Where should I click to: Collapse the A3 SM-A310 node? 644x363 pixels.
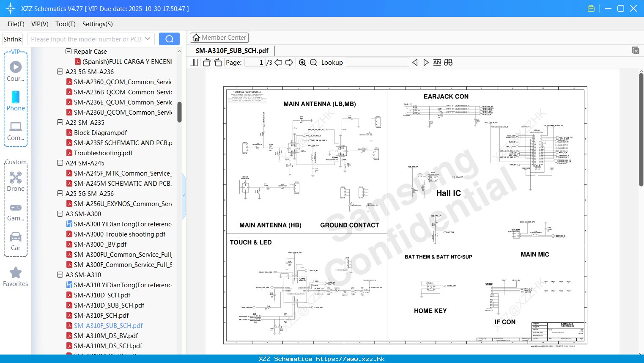pyautogui.click(x=60, y=275)
